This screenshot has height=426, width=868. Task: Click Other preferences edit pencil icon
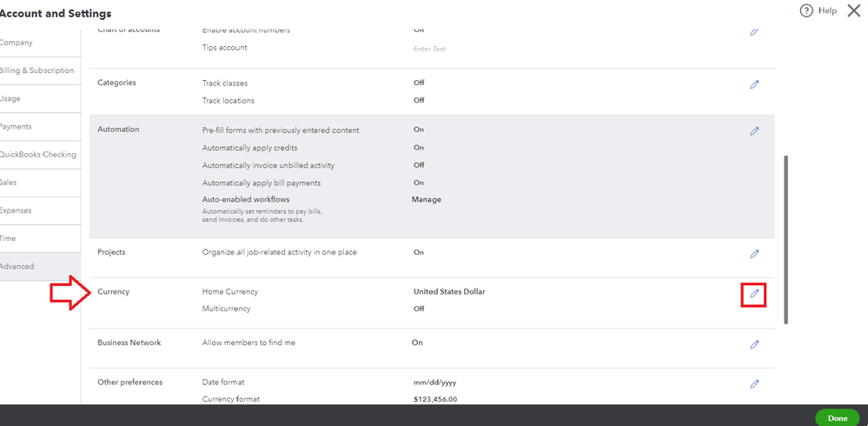754,383
